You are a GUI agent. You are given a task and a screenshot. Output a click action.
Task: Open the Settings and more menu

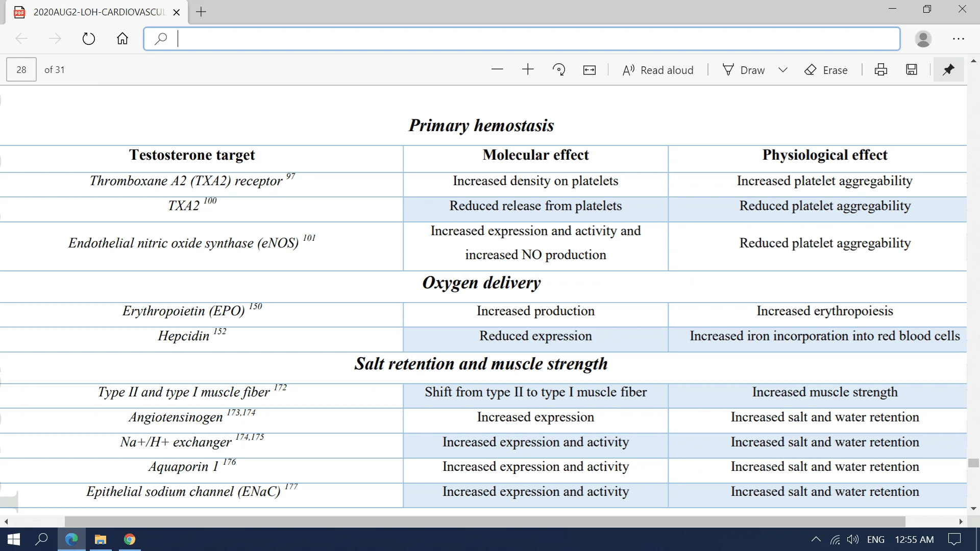tap(959, 39)
